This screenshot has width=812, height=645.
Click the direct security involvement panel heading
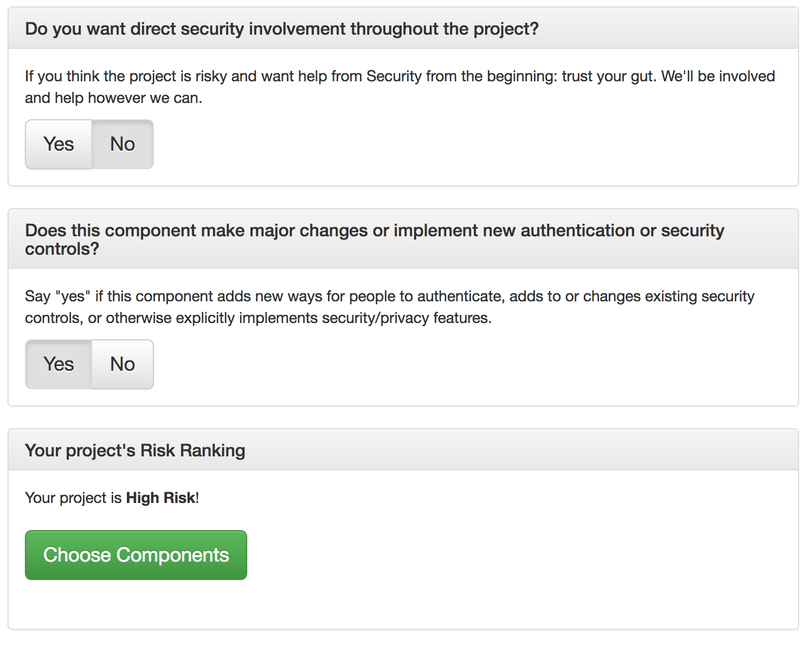click(282, 29)
